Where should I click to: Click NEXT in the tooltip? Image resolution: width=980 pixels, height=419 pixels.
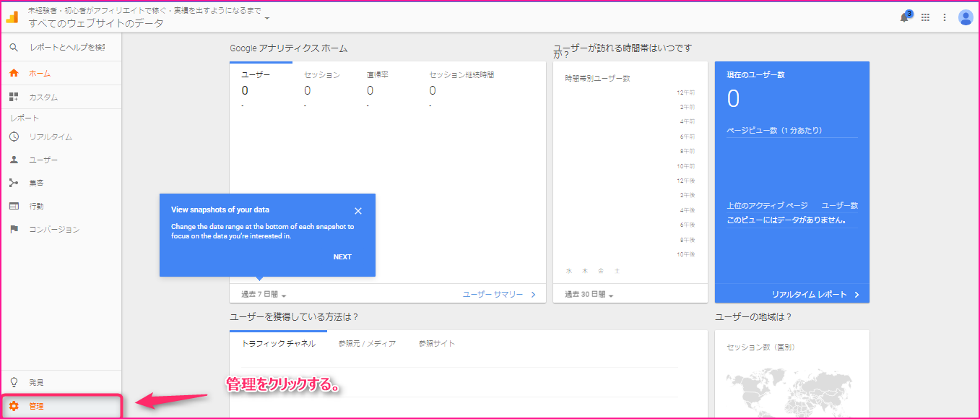(x=342, y=257)
